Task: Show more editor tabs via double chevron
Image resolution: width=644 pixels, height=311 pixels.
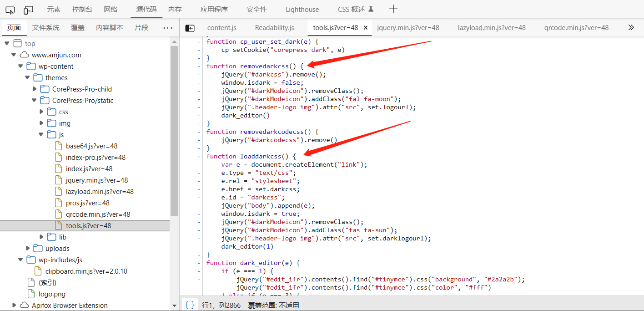Action: [631, 27]
